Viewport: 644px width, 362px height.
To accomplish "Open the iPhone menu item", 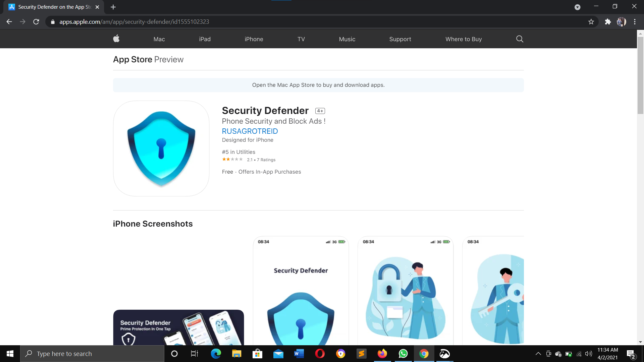I will (254, 39).
